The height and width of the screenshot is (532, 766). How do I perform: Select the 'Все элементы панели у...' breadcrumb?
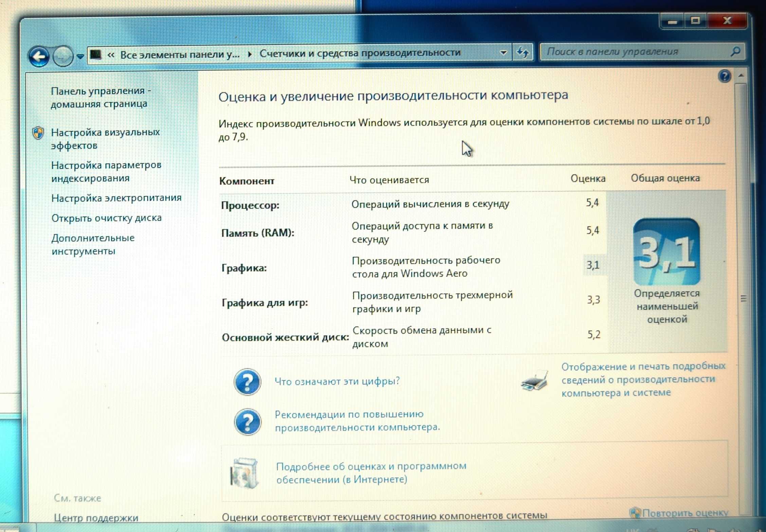pos(180,54)
